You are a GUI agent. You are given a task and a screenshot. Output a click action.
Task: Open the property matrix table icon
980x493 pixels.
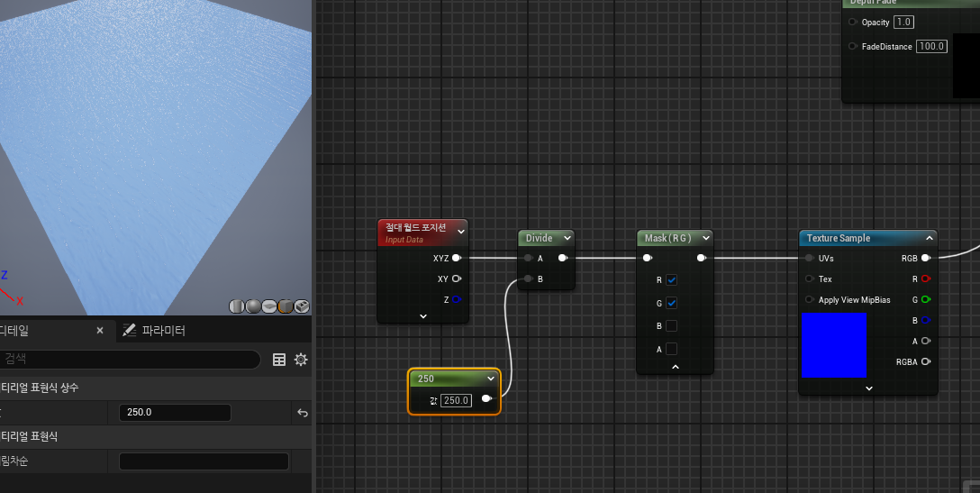coord(279,359)
